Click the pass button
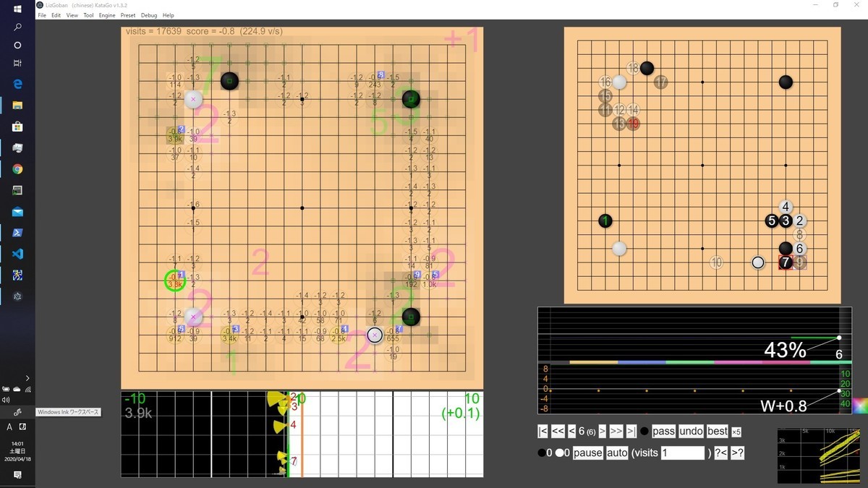Viewport: 868px width, 488px height. tap(663, 432)
